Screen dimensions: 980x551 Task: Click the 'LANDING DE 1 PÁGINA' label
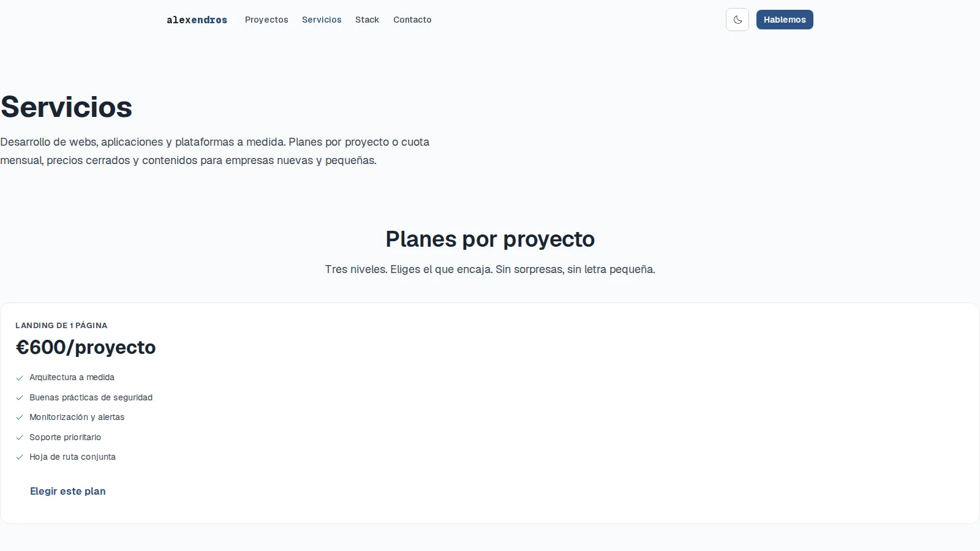[61, 325]
